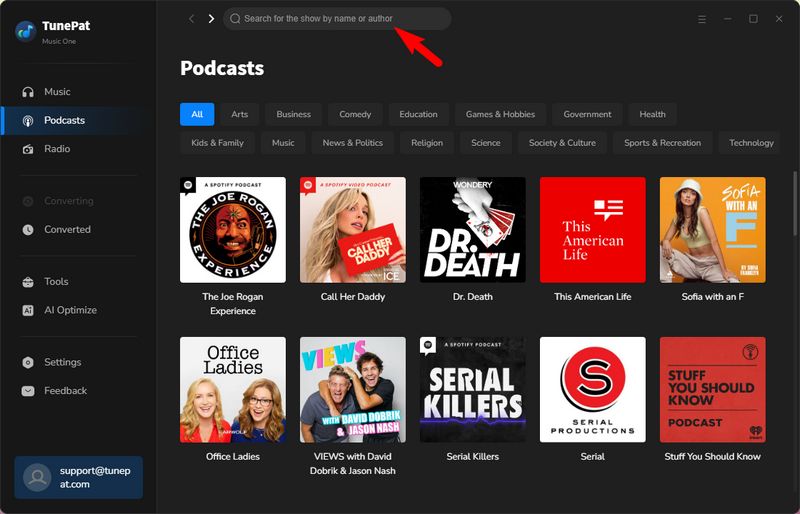
Task: Click the Tools toolbox icon
Action: click(28, 282)
